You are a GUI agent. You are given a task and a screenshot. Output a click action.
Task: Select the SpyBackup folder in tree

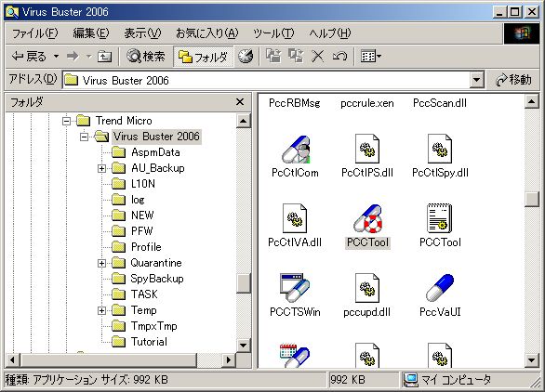coord(148,279)
